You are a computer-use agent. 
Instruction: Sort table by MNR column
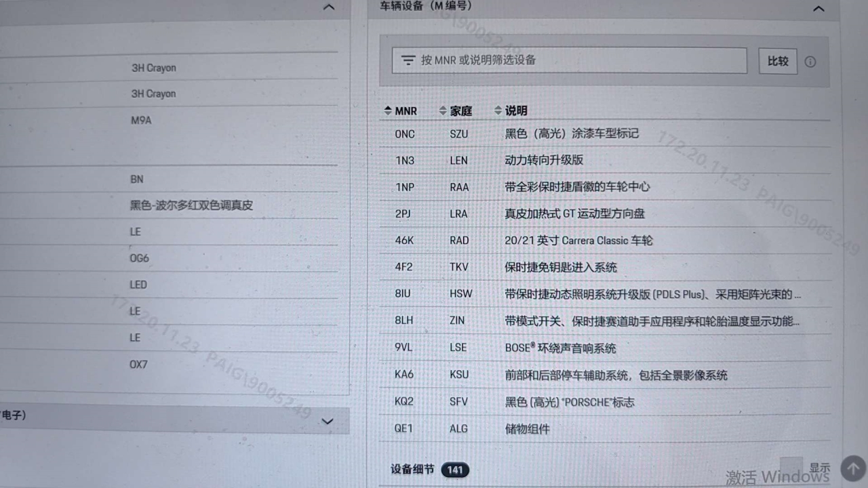401,110
